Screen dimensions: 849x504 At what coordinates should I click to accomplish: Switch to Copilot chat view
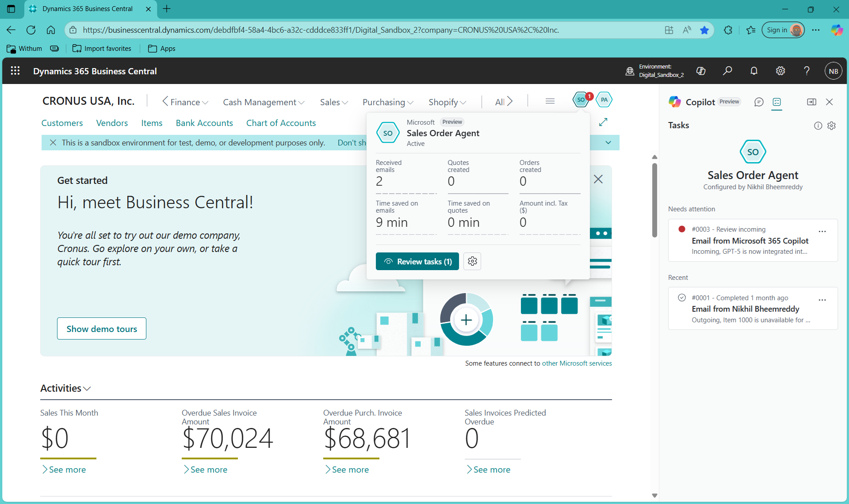759,102
